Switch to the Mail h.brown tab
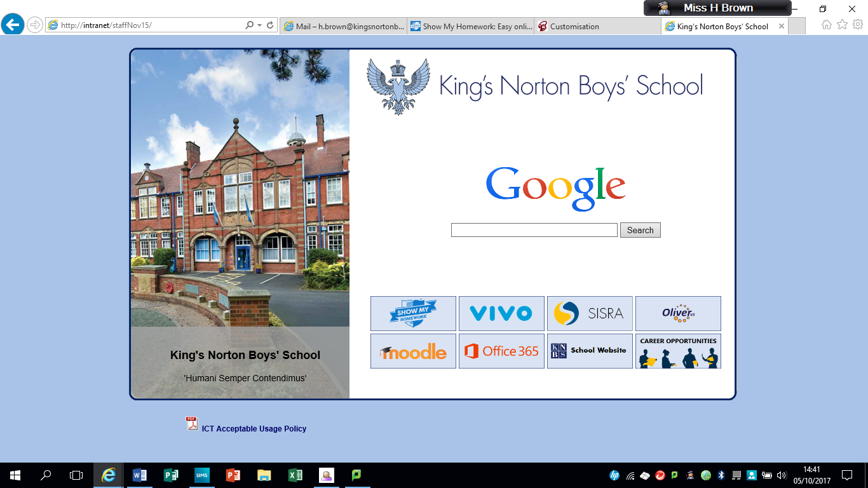Image resolution: width=868 pixels, height=488 pixels. [x=343, y=26]
